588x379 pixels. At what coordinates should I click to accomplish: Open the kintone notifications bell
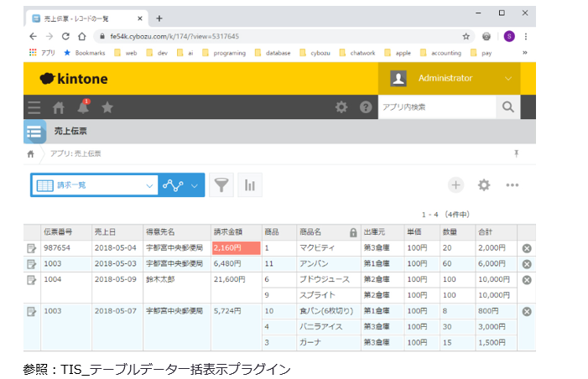click(x=83, y=107)
